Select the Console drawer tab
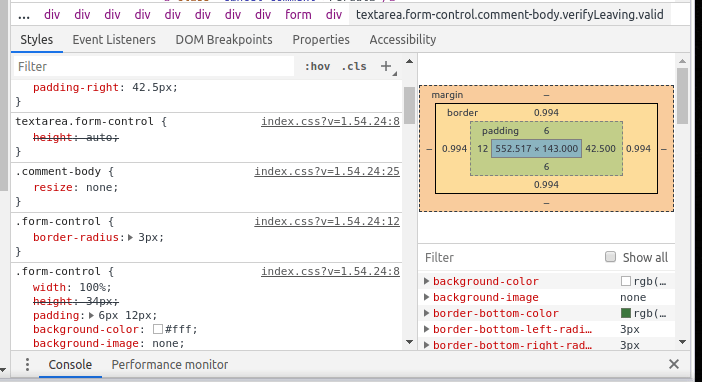702x382 pixels. [70, 365]
